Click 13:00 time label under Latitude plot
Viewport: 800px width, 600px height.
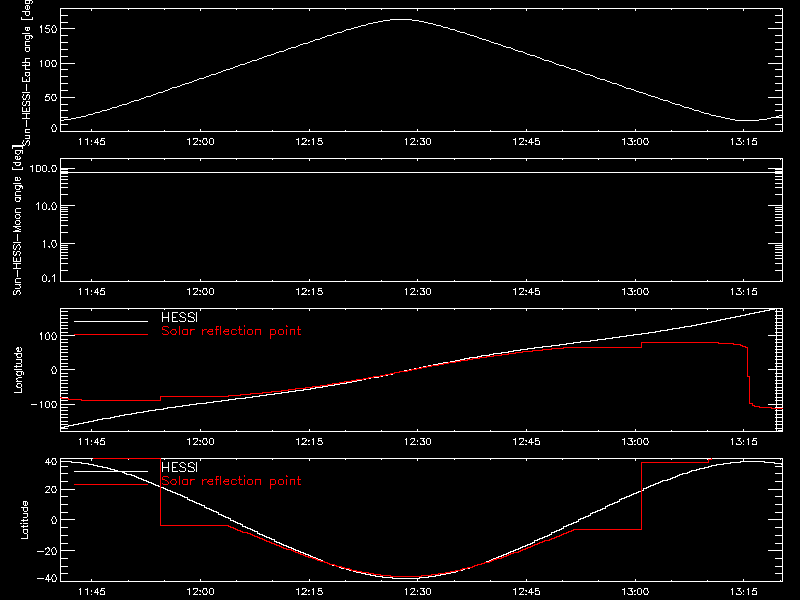(x=635, y=592)
